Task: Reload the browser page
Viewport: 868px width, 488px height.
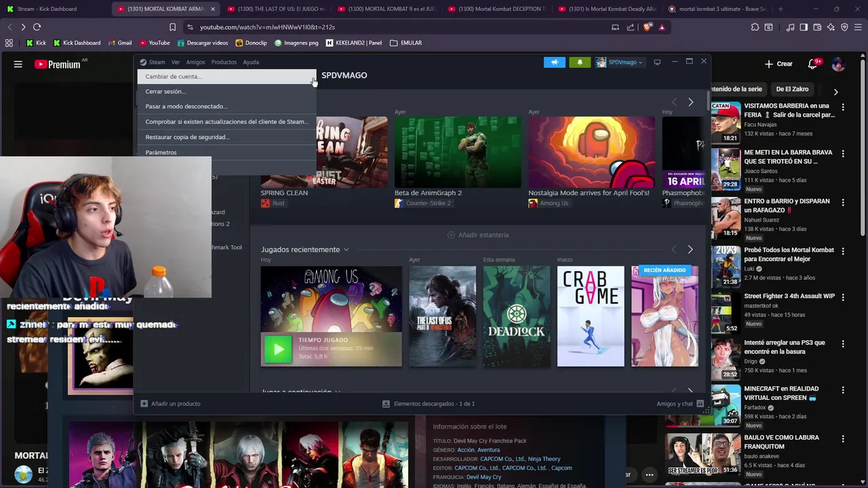Action: tap(37, 27)
